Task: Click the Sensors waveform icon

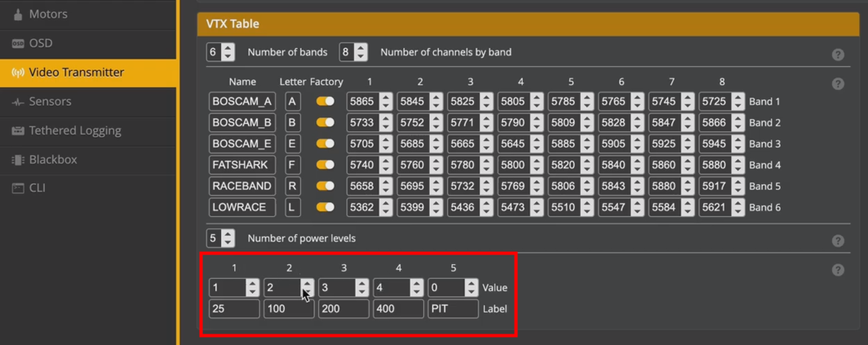Action: coord(17,102)
